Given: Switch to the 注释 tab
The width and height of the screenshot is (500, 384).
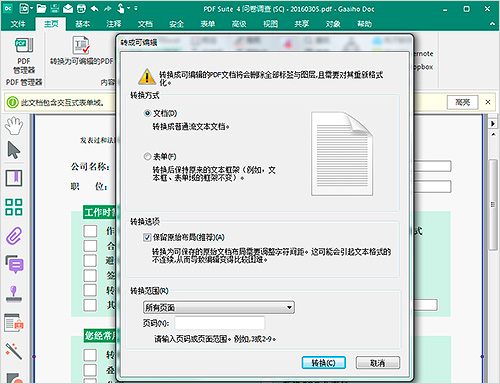Looking at the screenshot, I should pyautogui.click(x=114, y=24).
